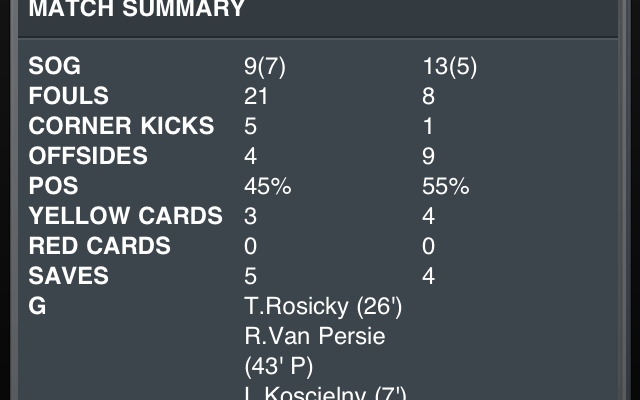The width and height of the screenshot is (640, 400).
Task: Tap the YELLOW CARDS label
Action: [125, 216]
